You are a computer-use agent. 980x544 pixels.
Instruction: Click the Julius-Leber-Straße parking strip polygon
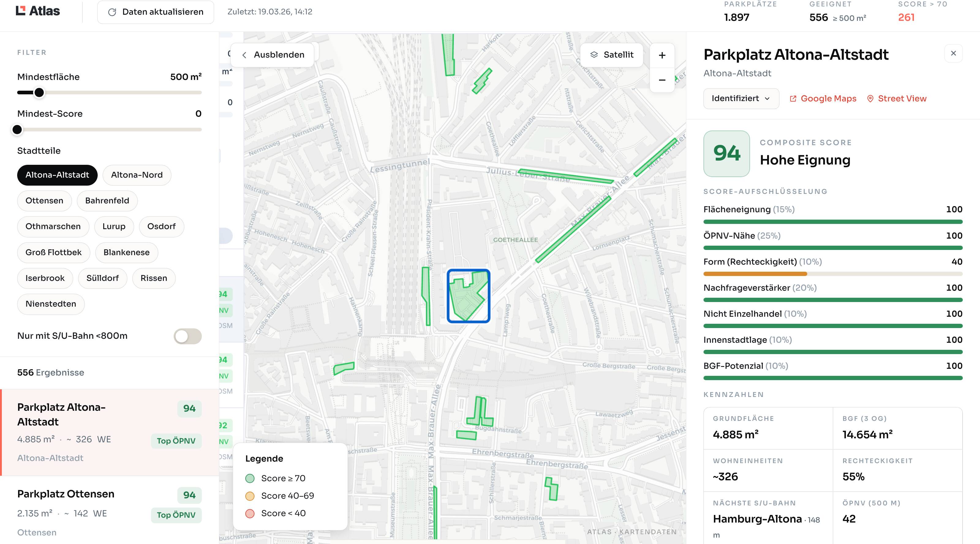[566, 176]
